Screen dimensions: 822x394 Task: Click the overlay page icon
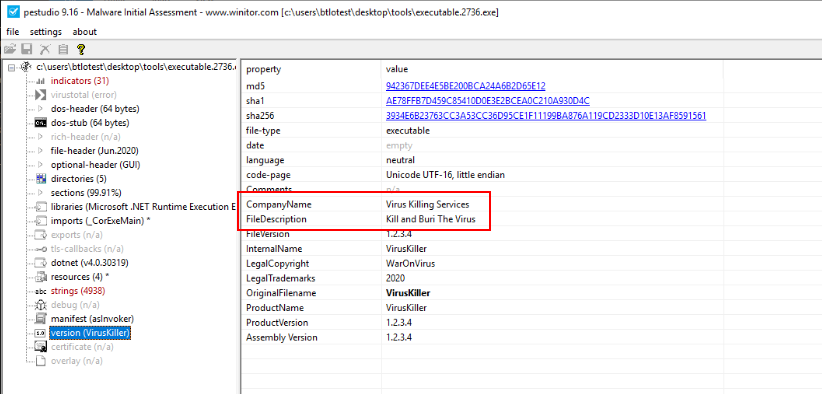click(x=40, y=360)
